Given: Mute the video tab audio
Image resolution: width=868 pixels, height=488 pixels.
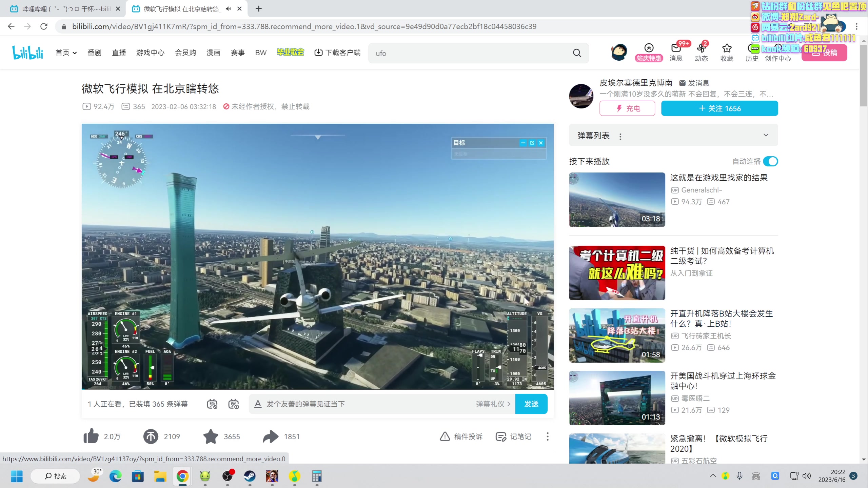Looking at the screenshot, I should point(228,9).
